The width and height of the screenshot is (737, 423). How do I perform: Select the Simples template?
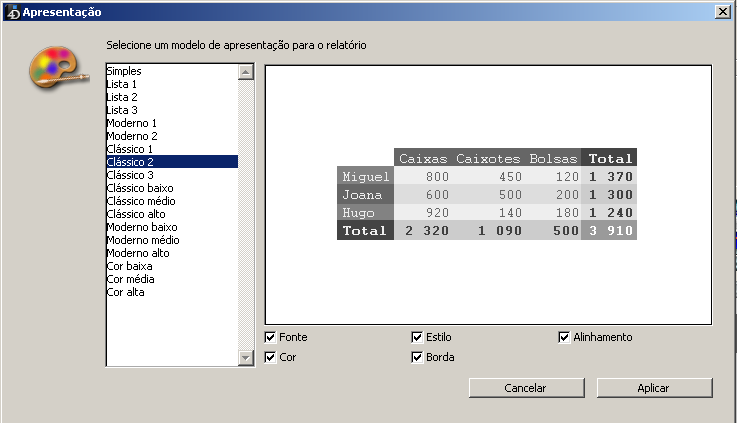click(x=124, y=71)
